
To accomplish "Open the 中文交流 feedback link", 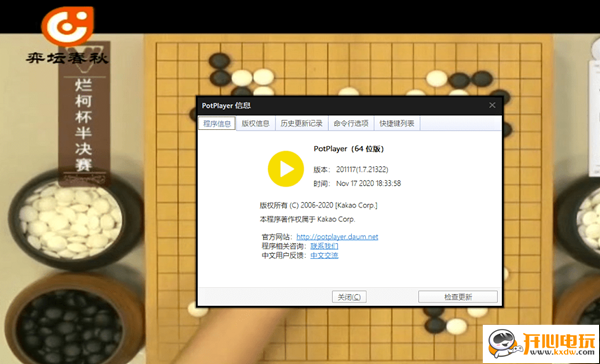I will pyautogui.click(x=324, y=255).
